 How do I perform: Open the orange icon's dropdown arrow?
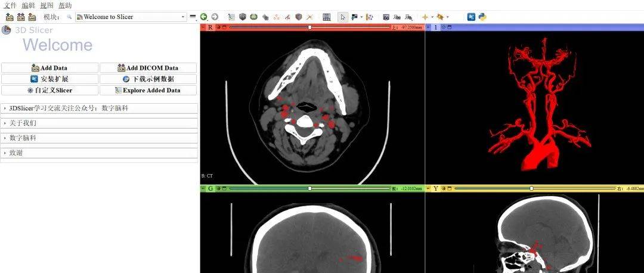(447, 17)
